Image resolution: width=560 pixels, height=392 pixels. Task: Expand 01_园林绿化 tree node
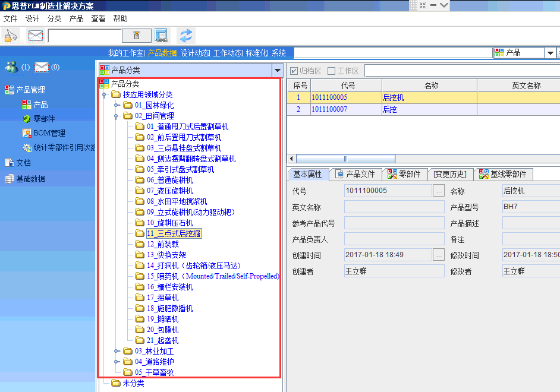[117, 105]
